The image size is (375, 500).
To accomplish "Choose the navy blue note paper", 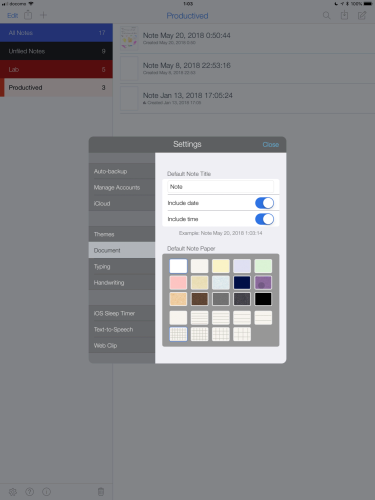I will 242,283.
